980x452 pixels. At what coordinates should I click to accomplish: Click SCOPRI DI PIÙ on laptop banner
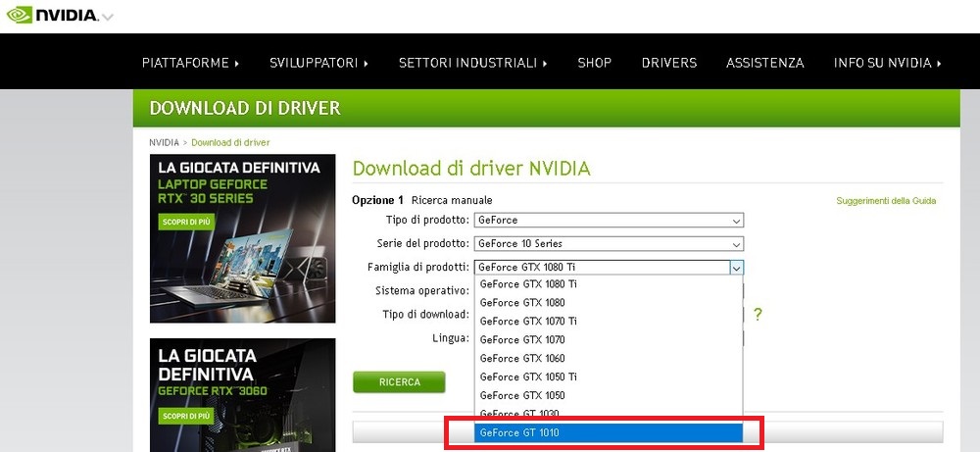click(186, 222)
